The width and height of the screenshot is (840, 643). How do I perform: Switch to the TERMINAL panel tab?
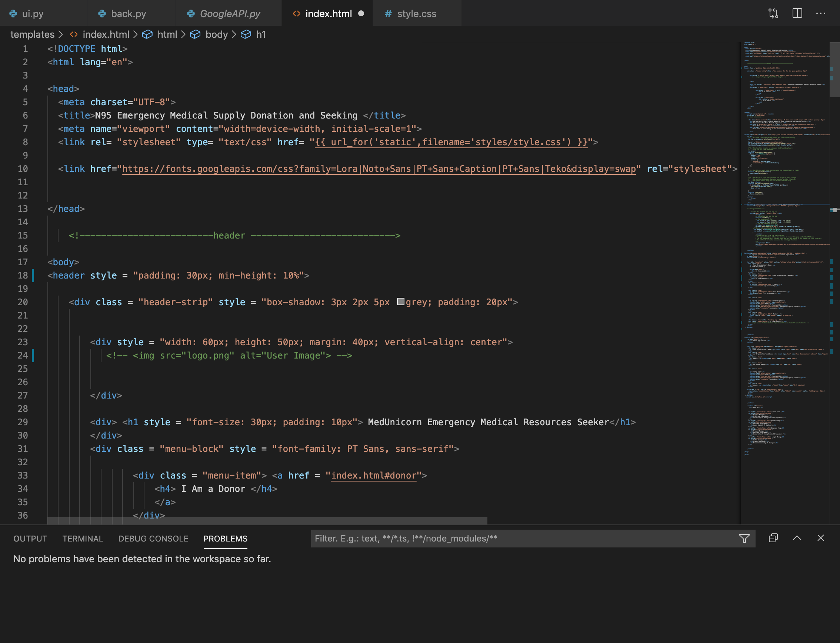tap(83, 539)
